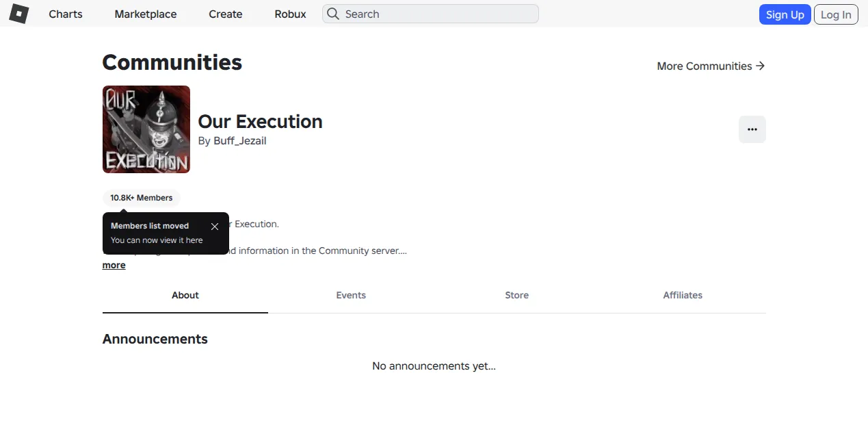Open the Our Execution community thumbnail

pos(146,129)
